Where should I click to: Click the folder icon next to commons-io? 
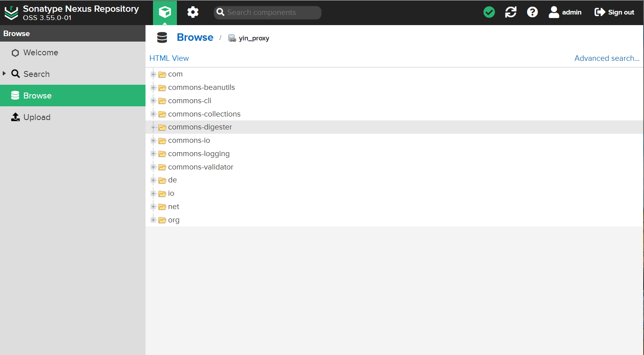click(x=162, y=141)
